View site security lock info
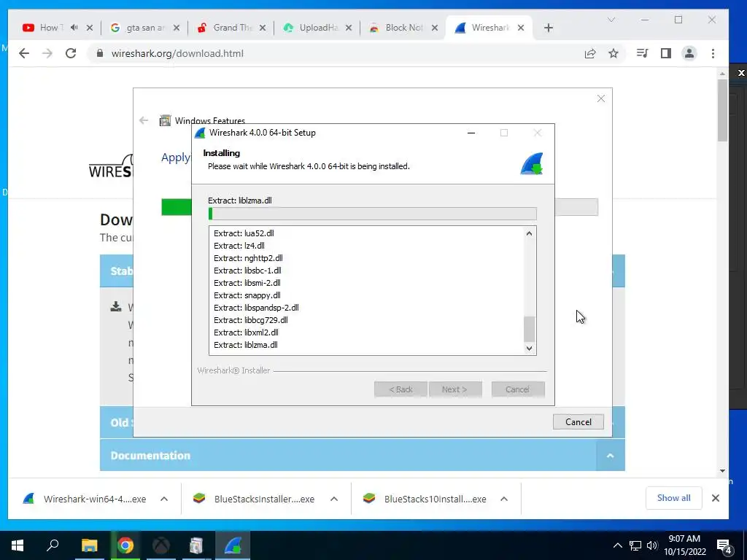747x560 pixels. point(99,53)
